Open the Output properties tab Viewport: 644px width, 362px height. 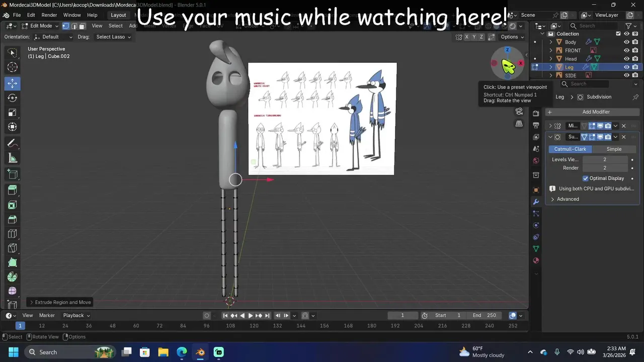(536, 125)
